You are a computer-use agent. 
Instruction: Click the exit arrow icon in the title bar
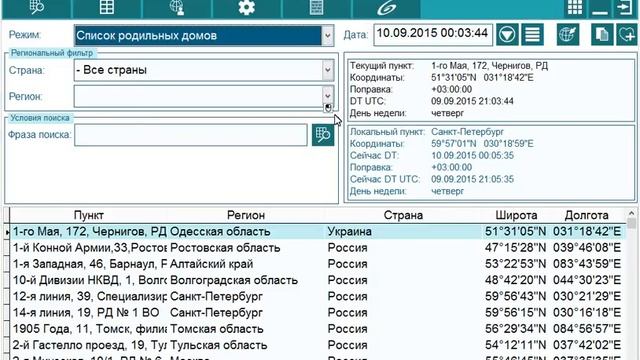tap(625, 8)
